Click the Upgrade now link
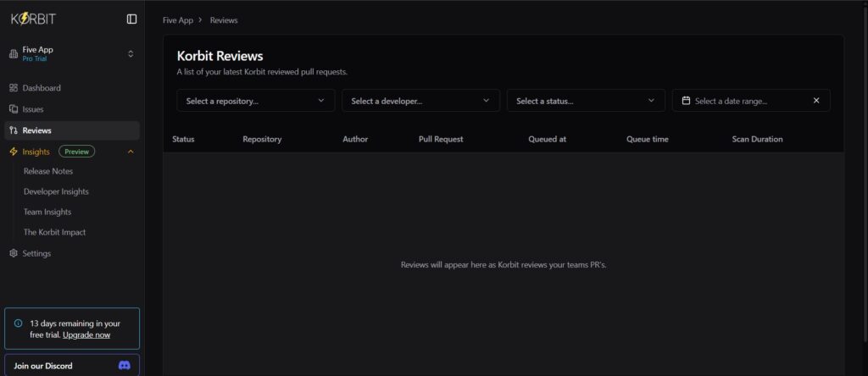 (86, 335)
